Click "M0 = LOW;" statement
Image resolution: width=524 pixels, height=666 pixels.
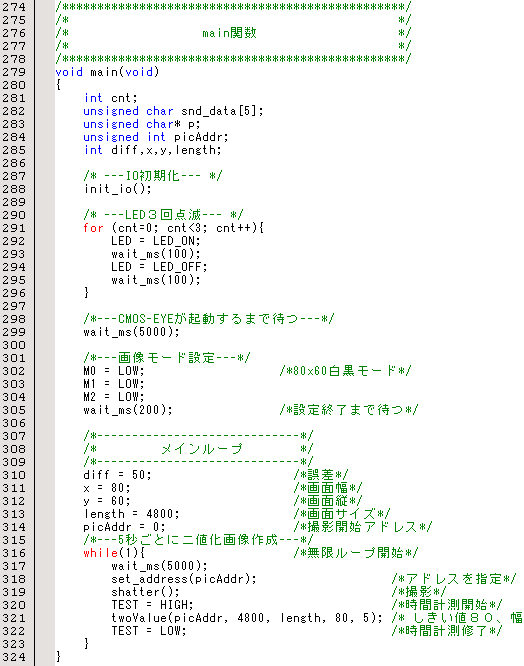[x=114, y=371]
